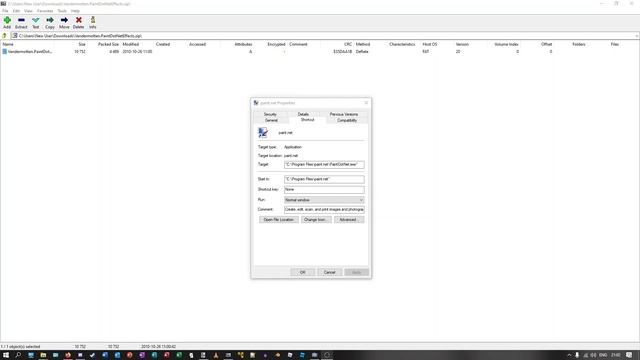Open the notification center icon
The image size is (640, 360).
point(629,355)
